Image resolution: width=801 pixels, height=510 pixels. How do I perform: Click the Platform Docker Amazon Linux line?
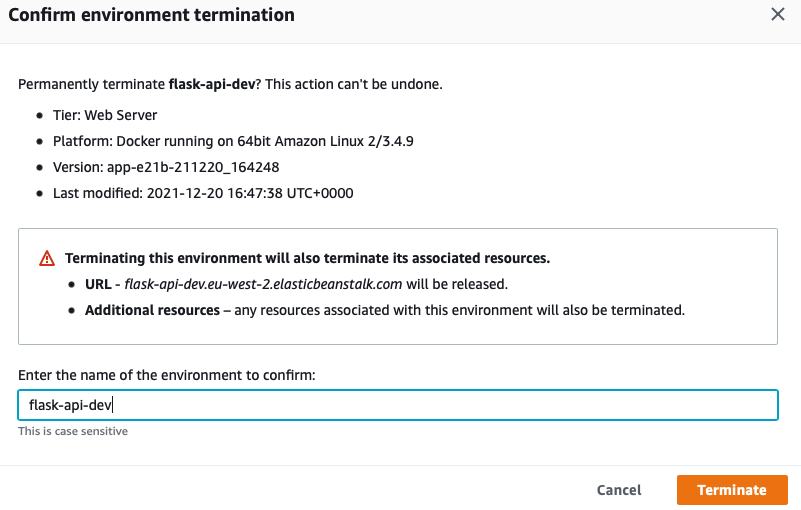233,141
